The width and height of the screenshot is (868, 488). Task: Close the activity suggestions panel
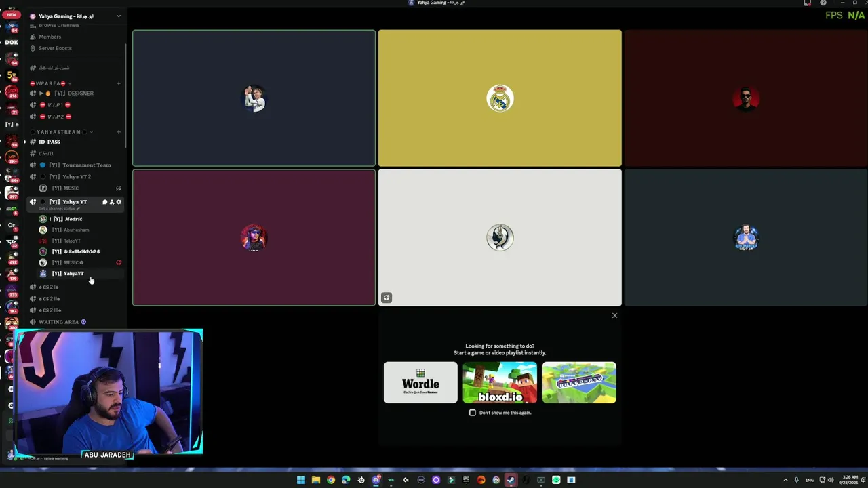click(x=614, y=315)
